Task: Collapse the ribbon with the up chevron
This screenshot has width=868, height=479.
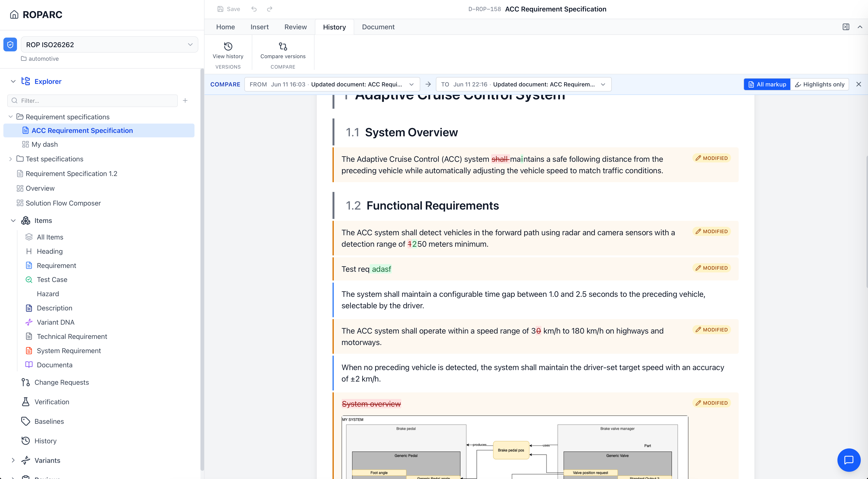Action: pyautogui.click(x=860, y=27)
